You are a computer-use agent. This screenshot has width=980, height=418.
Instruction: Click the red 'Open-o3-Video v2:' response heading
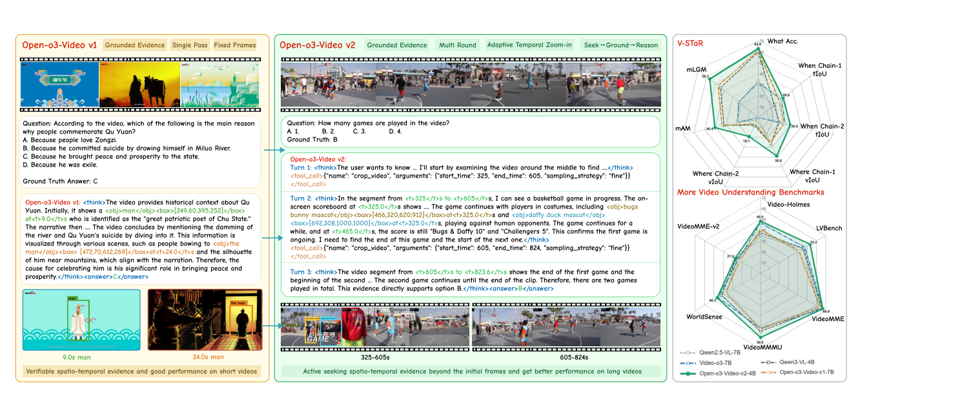(318, 158)
